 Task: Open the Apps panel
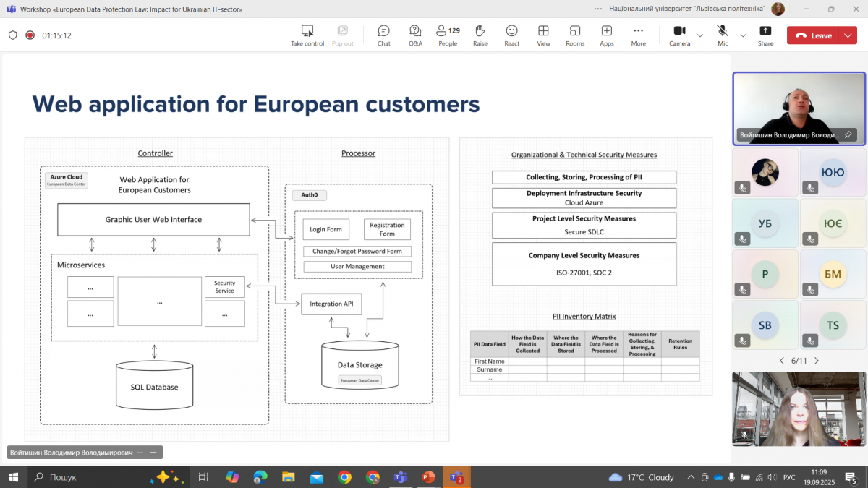(606, 35)
